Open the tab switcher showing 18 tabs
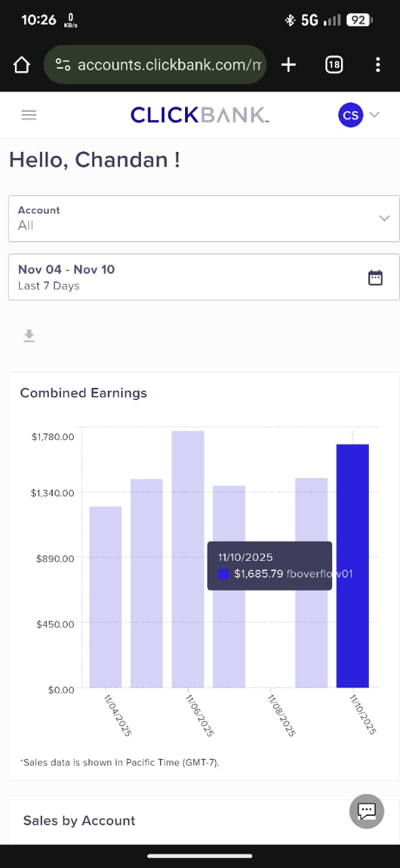 (334, 64)
